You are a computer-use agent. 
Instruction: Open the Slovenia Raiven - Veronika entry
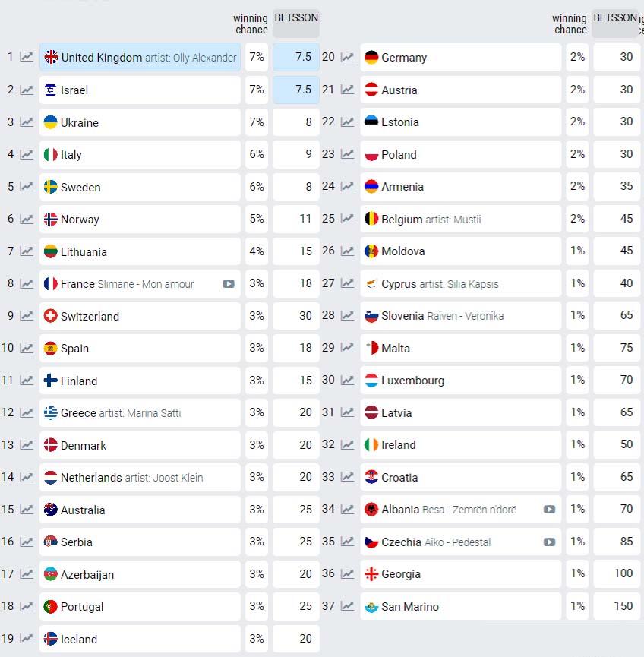(x=460, y=315)
